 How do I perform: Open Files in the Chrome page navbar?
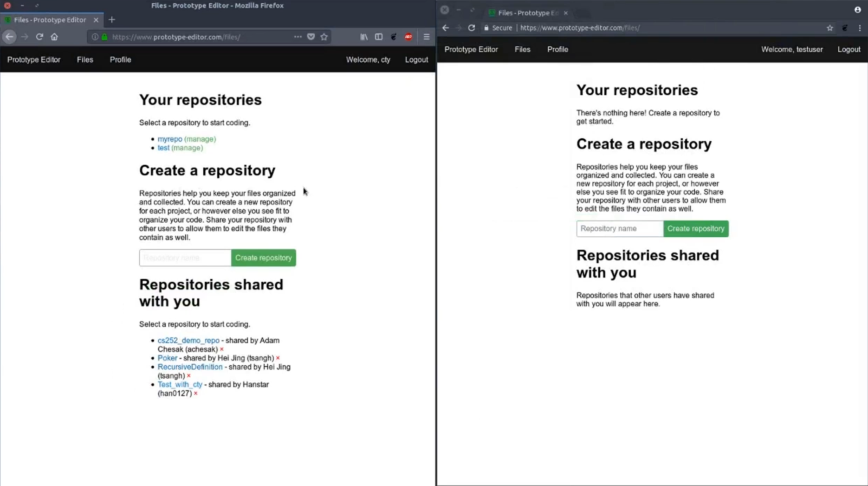tap(522, 49)
